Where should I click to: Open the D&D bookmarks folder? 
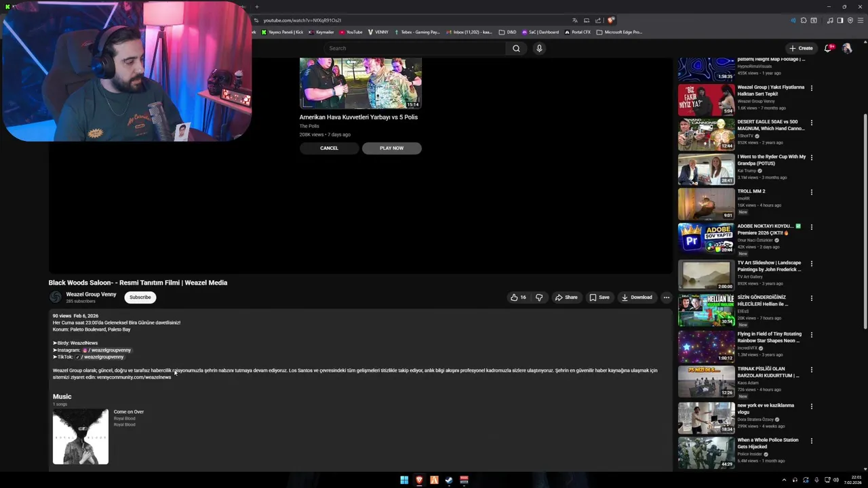click(507, 32)
